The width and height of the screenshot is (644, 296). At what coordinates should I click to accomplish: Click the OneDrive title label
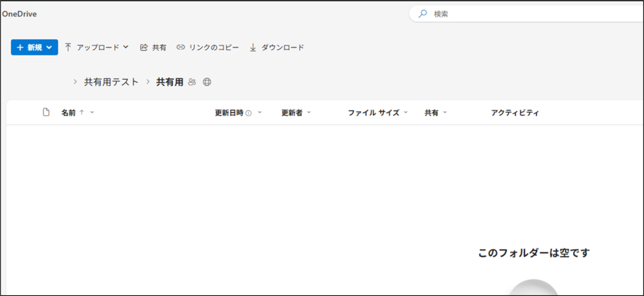pyautogui.click(x=19, y=14)
